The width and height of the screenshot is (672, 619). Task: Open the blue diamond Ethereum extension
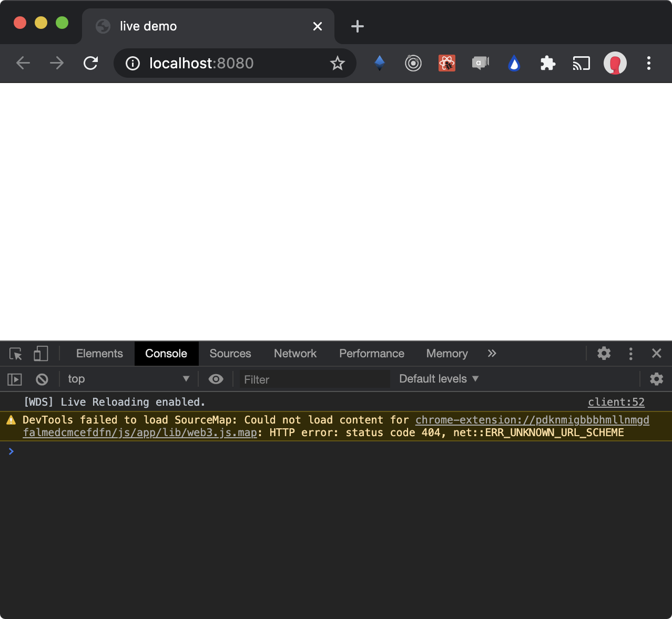click(x=380, y=63)
